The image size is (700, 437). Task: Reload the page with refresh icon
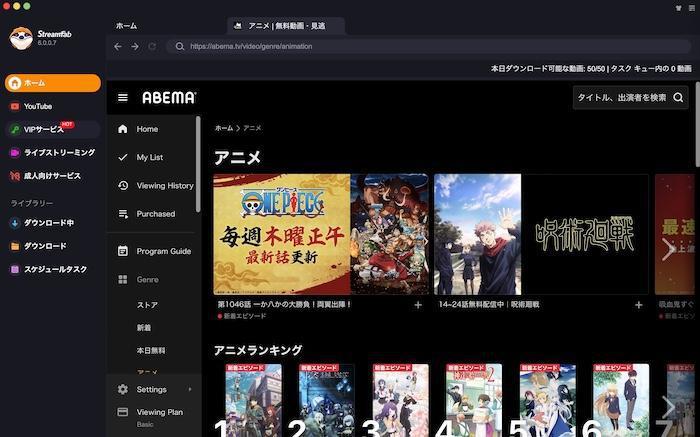pos(152,46)
